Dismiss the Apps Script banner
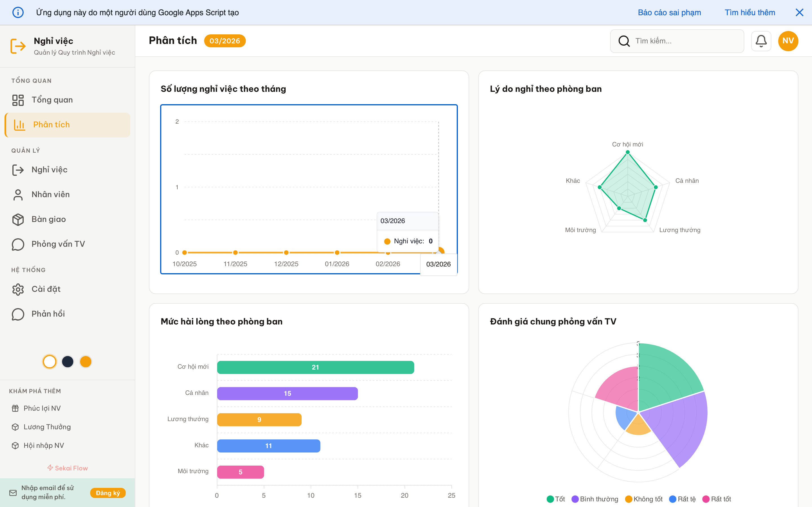The width and height of the screenshot is (812, 507). [799, 12]
